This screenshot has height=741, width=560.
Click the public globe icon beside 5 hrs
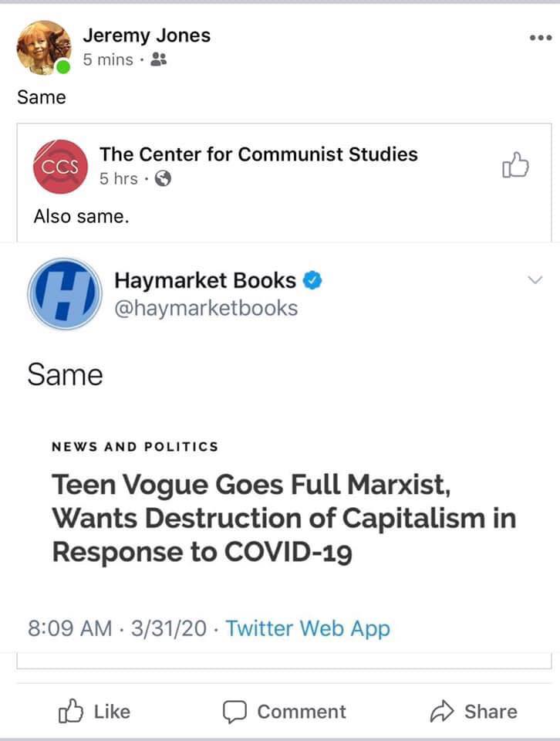click(x=163, y=178)
